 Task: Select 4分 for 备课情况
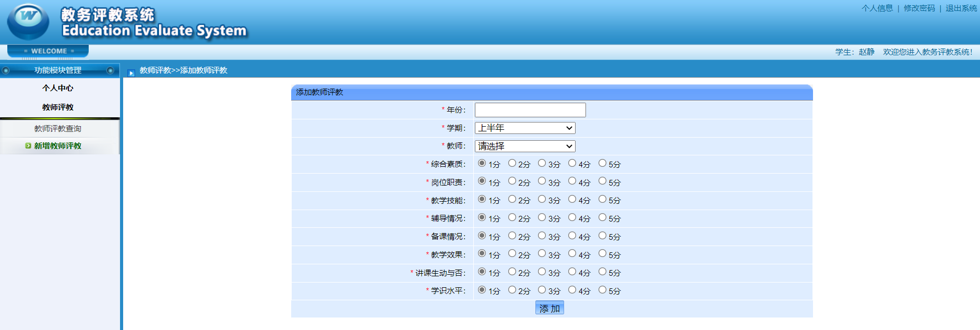coord(572,236)
